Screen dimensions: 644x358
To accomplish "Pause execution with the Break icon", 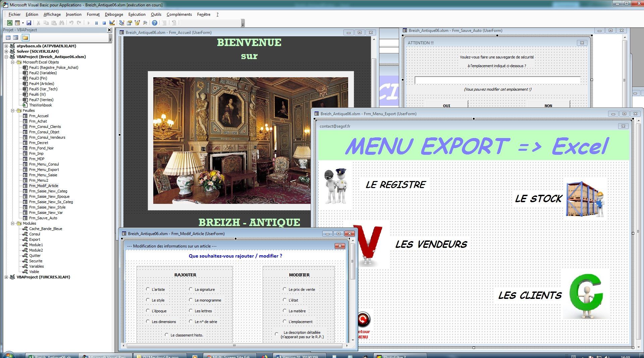I will point(96,23).
